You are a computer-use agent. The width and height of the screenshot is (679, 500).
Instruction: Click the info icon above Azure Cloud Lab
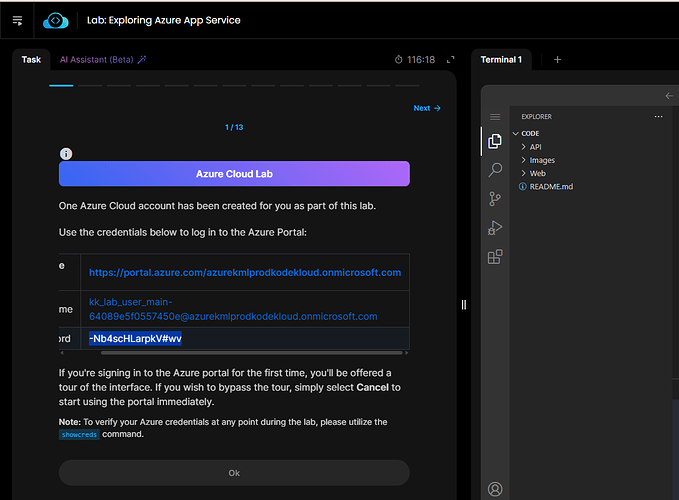pos(66,153)
